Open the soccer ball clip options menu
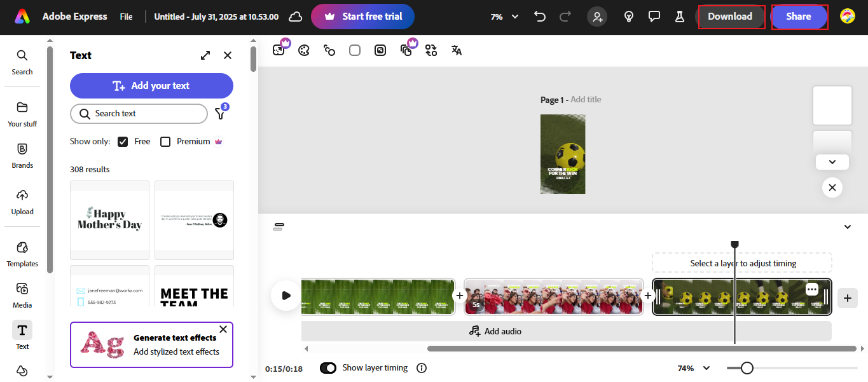Image resolution: width=868 pixels, height=382 pixels. coord(811,289)
